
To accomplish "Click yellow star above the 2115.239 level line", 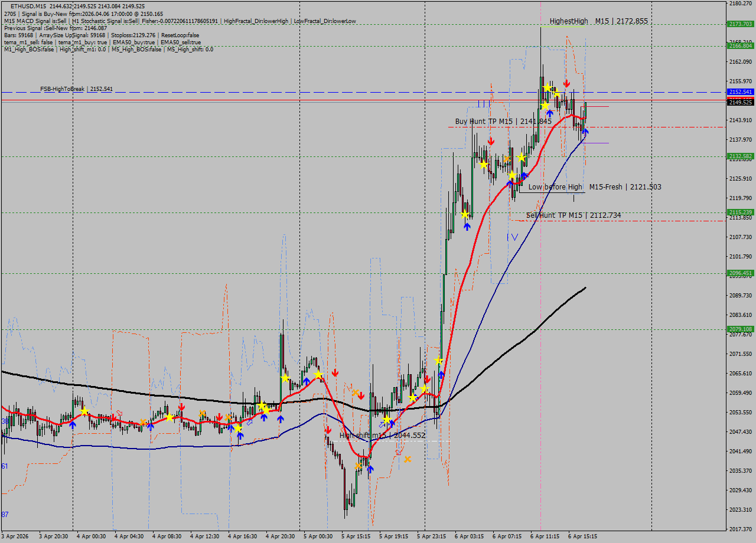I will pyautogui.click(x=465, y=214).
